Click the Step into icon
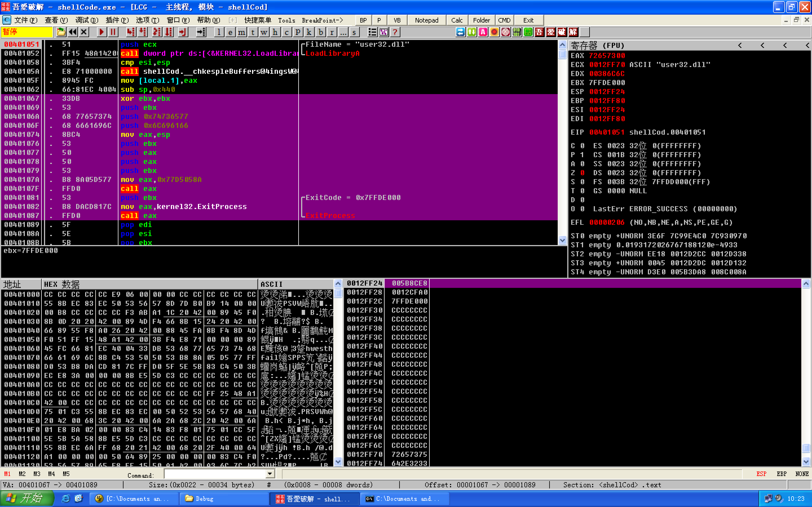The height and width of the screenshot is (507, 812). (x=131, y=32)
